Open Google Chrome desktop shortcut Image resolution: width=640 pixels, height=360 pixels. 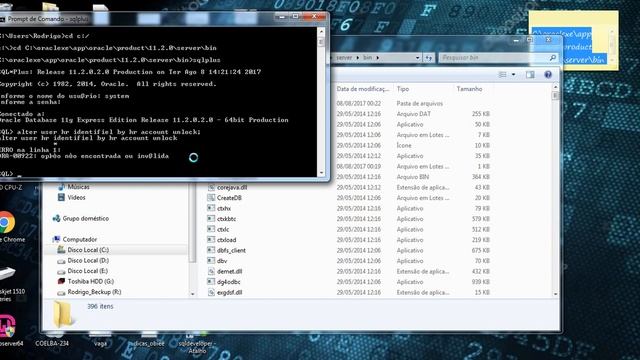coord(7,222)
